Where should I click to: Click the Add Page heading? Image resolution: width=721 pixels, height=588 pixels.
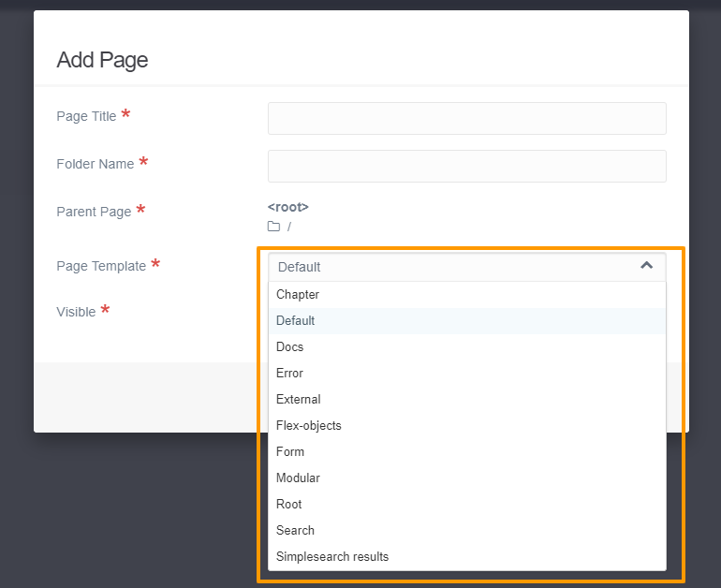click(102, 60)
